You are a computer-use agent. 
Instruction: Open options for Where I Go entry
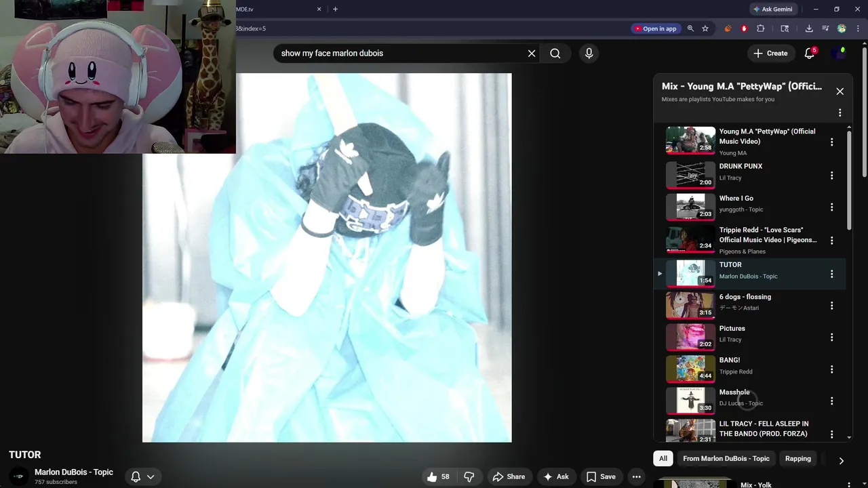coord(831,207)
